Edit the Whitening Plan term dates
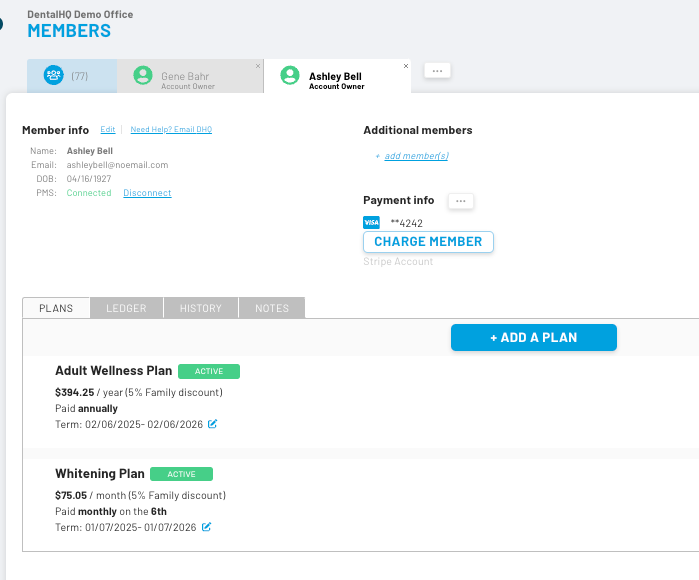699x580 pixels. (x=207, y=527)
